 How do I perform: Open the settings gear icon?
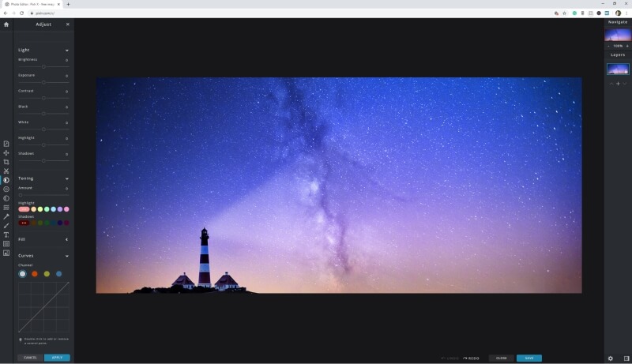coord(610,358)
